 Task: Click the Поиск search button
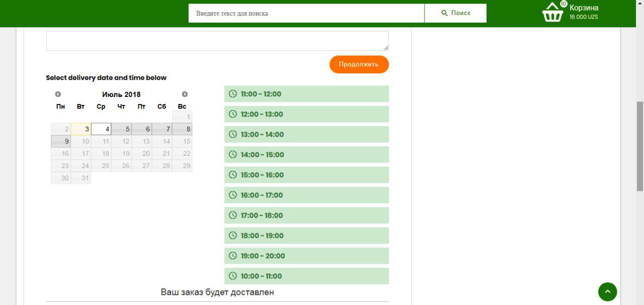[x=455, y=13]
